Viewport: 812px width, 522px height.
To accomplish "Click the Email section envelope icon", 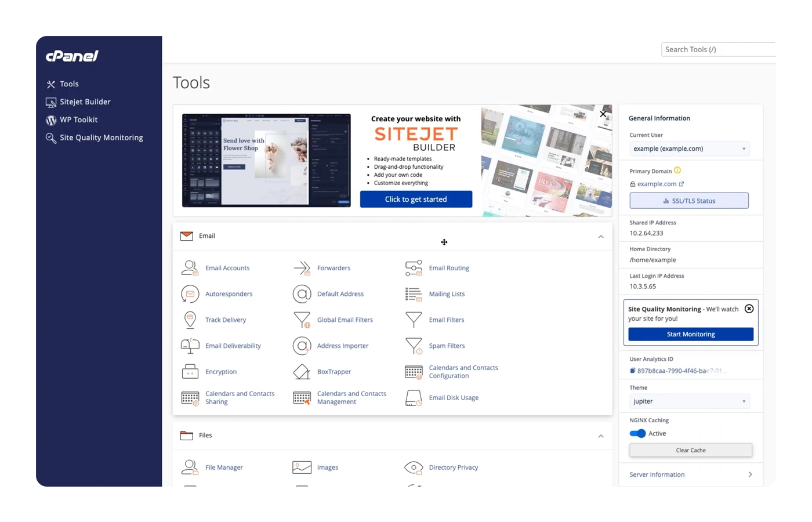I will 187,236.
